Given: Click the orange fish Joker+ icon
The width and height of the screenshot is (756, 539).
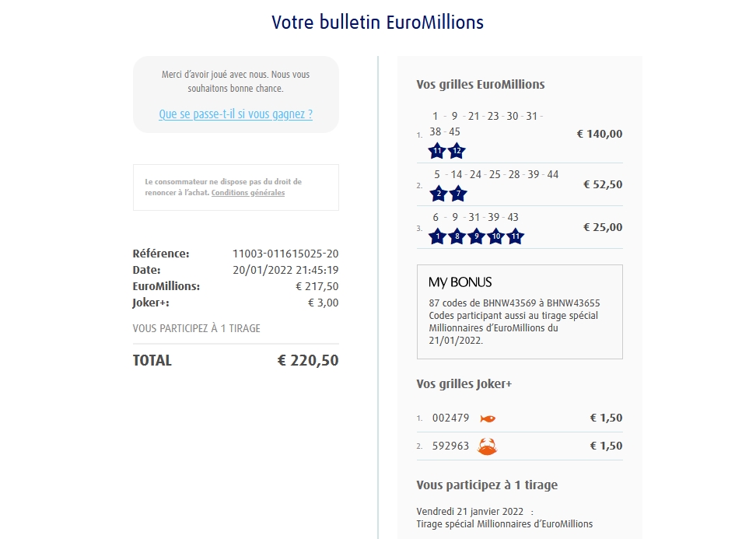Looking at the screenshot, I should coord(488,418).
